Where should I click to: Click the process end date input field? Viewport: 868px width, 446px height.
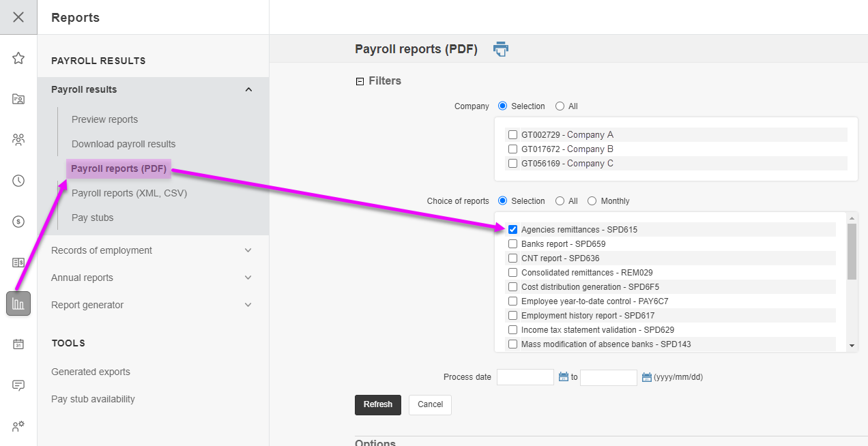pyautogui.click(x=608, y=377)
